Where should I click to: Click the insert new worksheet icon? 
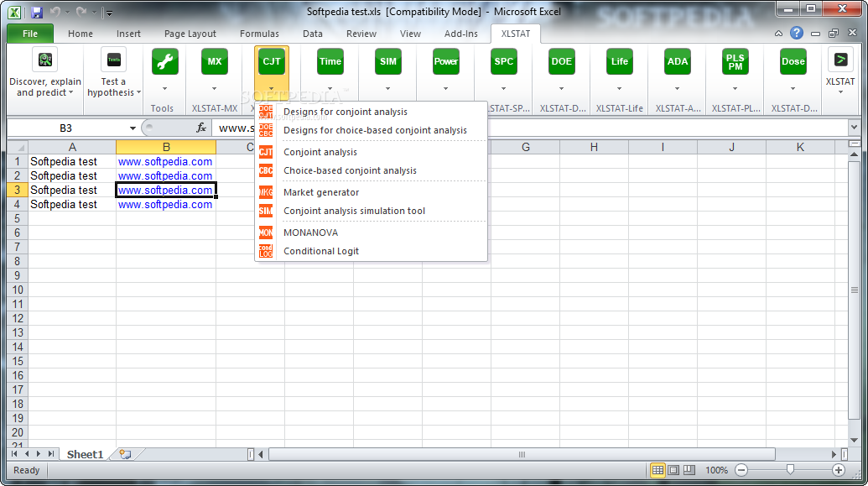125,454
